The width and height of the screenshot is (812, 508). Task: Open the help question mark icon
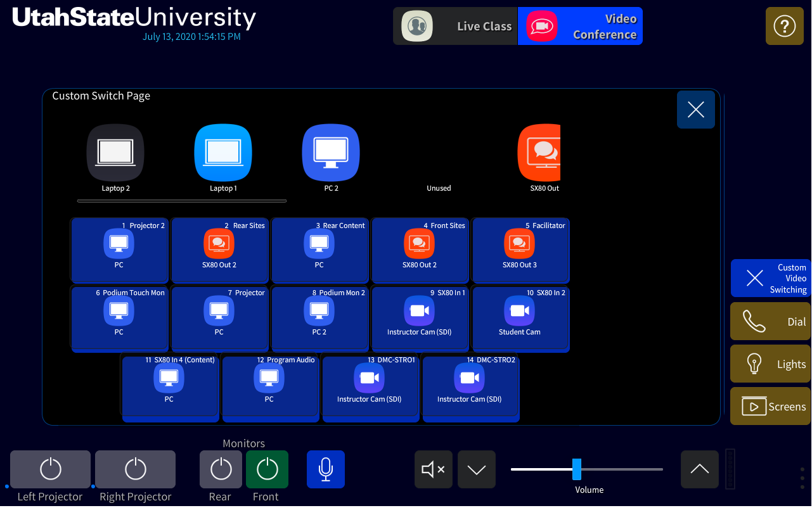click(784, 26)
